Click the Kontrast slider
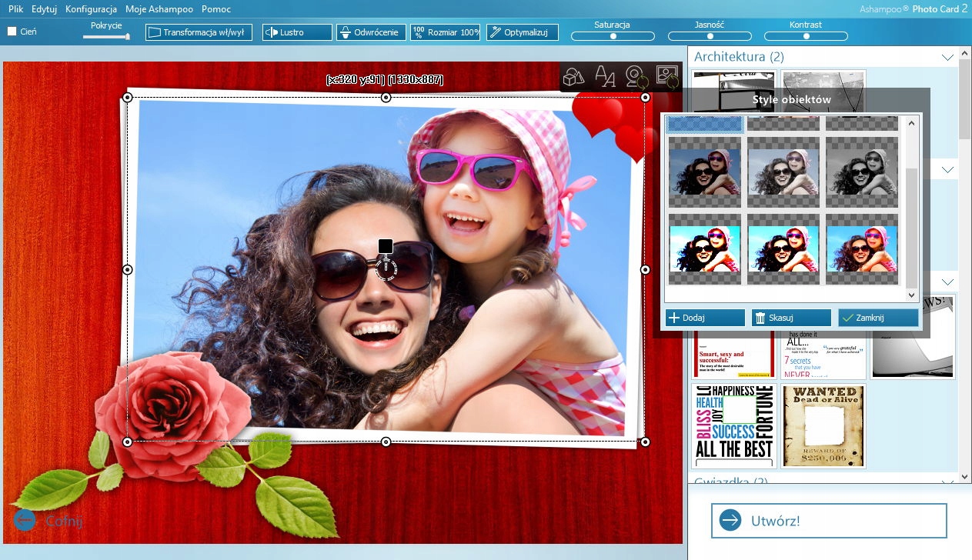This screenshot has width=972, height=560. tap(806, 36)
